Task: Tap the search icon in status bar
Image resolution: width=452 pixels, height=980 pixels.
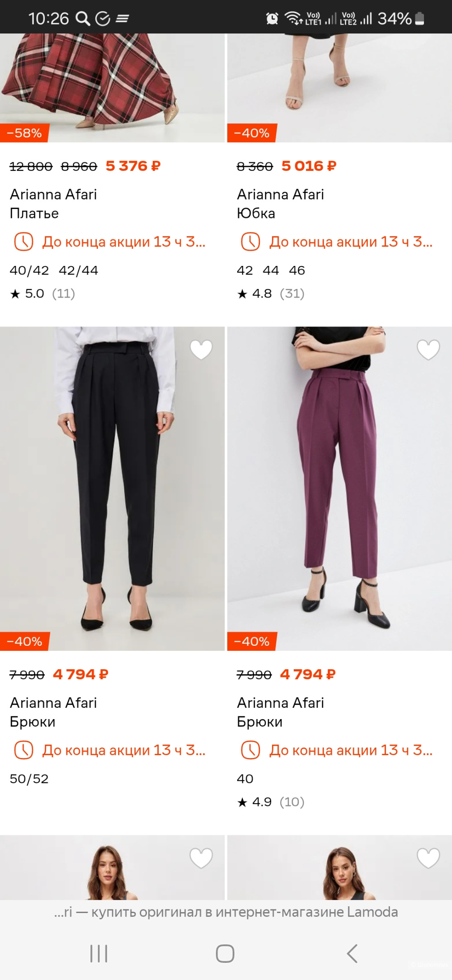Action: [83, 19]
